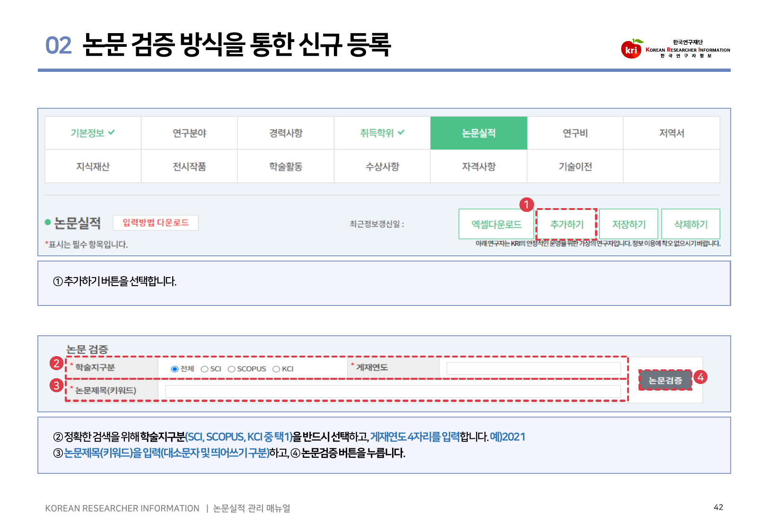This screenshot has width=769, height=532.
Task: Click the 게재연도 input field
Action: click(x=533, y=368)
